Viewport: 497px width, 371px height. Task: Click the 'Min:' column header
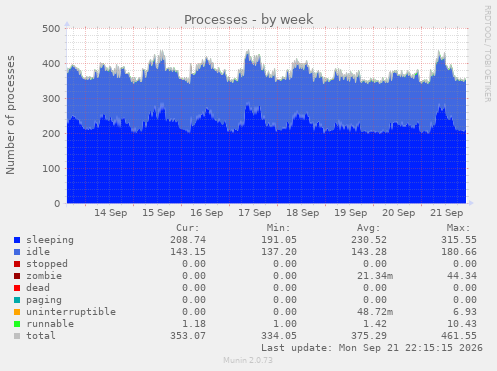(278, 228)
